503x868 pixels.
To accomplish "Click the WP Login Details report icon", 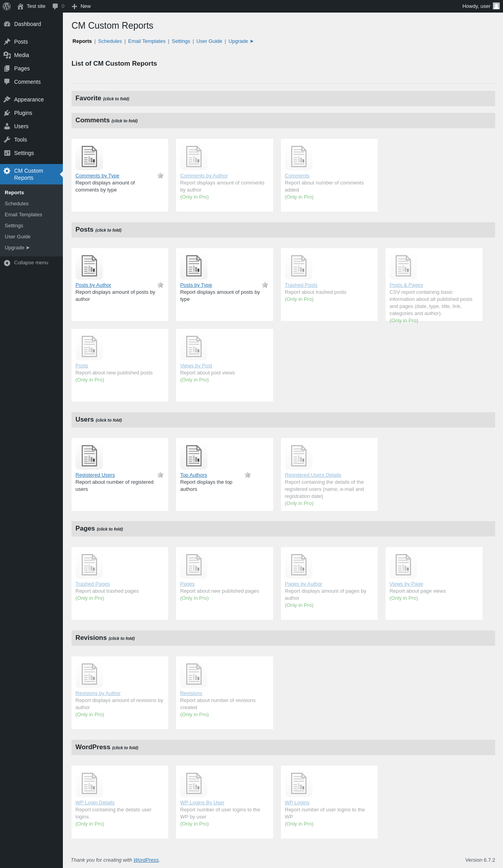I will (x=89, y=783).
